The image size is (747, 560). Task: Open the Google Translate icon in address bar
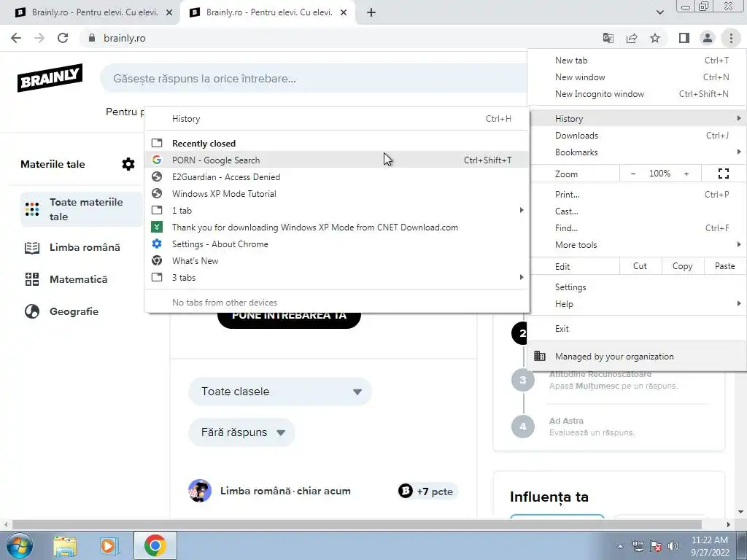608,38
